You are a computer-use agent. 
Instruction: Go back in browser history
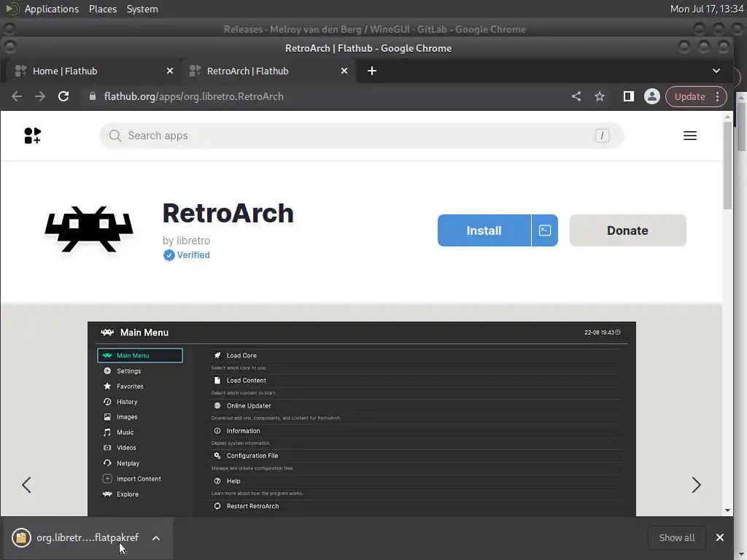[17, 97]
